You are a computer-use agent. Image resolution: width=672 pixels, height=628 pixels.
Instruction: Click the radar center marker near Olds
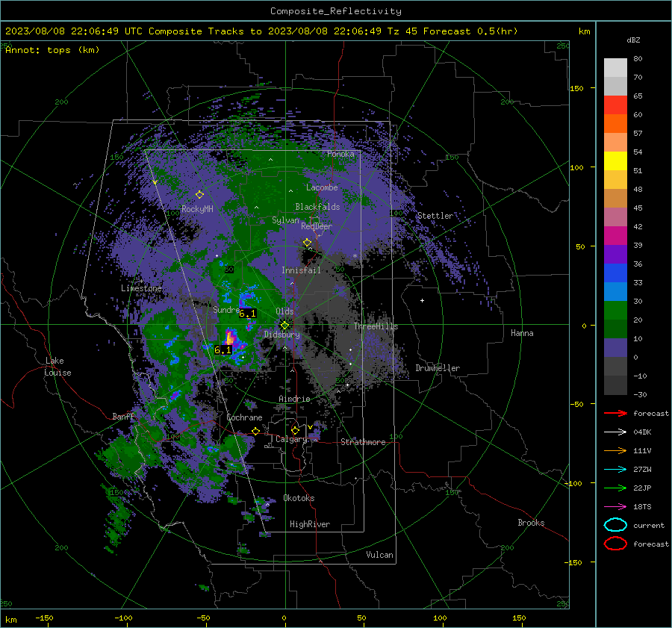pyautogui.click(x=284, y=325)
